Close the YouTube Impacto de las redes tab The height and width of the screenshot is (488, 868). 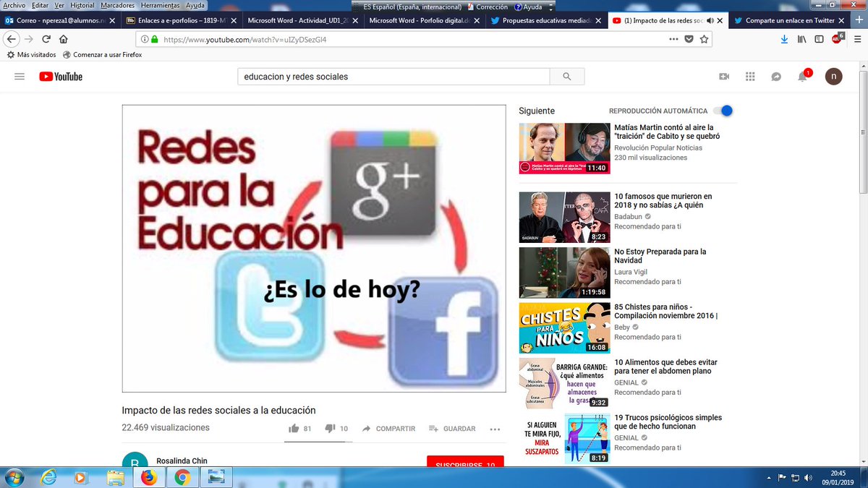click(x=721, y=21)
